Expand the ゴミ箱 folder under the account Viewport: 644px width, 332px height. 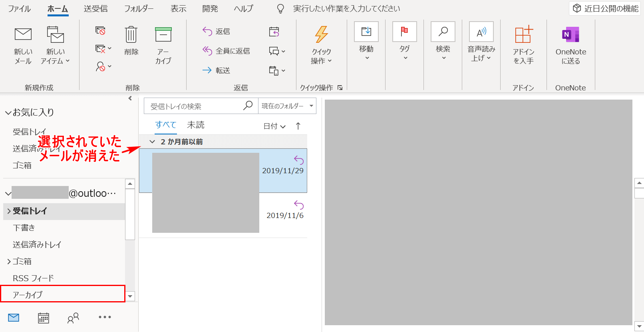[x=9, y=262]
